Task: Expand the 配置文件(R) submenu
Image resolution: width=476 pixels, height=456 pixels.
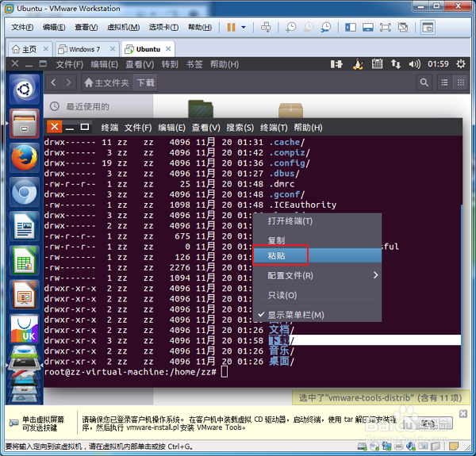Action: click(x=317, y=275)
